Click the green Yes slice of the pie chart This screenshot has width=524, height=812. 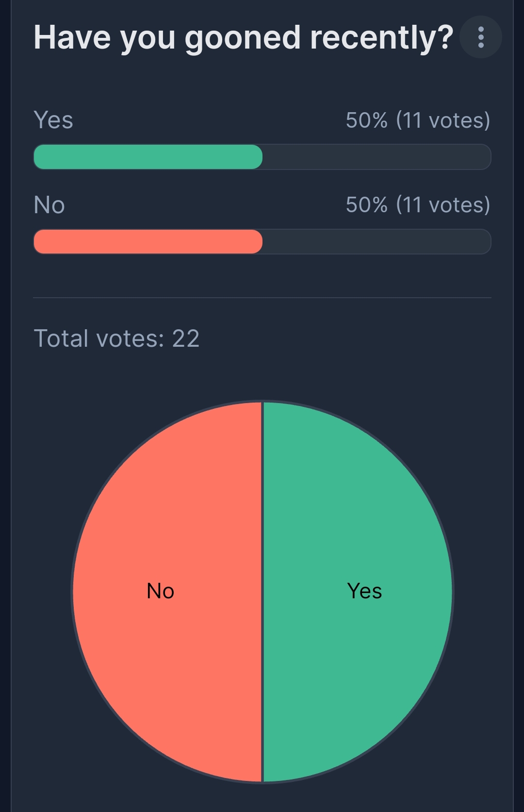point(359,510)
